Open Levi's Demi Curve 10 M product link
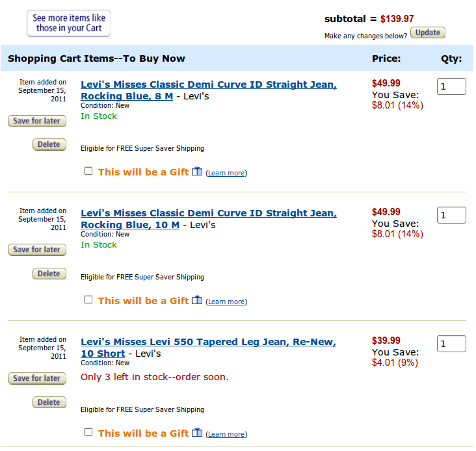The width and height of the screenshot is (476, 451). (208, 213)
